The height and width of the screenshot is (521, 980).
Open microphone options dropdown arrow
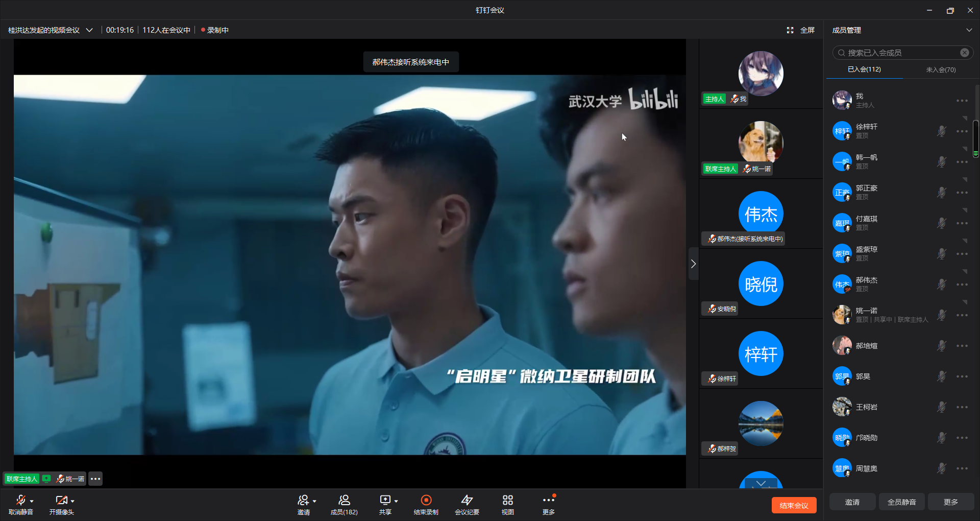click(x=32, y=501)
